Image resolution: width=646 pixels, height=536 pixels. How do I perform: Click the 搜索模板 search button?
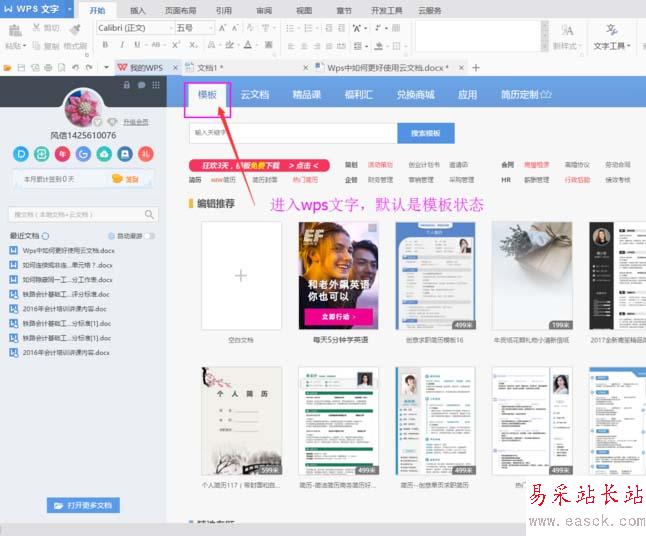click(x=426, y=133)
